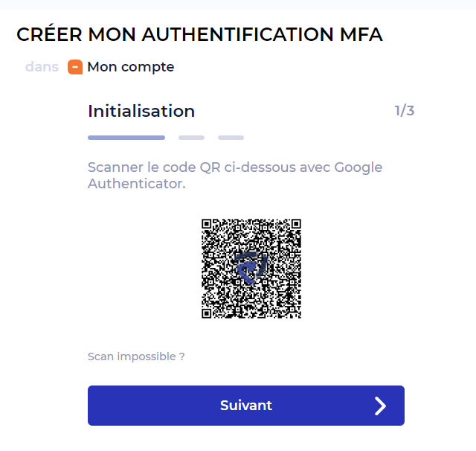Click the "Créer mon authentification MFA" title
This screenshot has height=451, width=476.
click(x=199, y=34)
